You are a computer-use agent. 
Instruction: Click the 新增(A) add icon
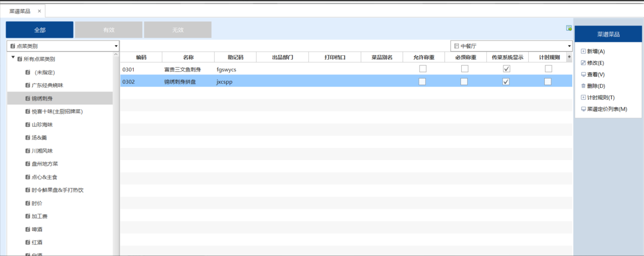click(x=583, y=51)
